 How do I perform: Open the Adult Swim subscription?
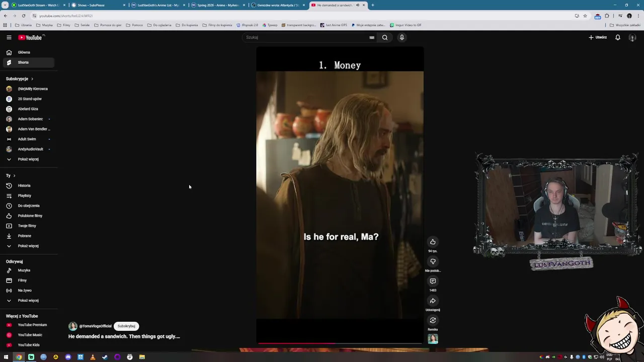[29, 139]
